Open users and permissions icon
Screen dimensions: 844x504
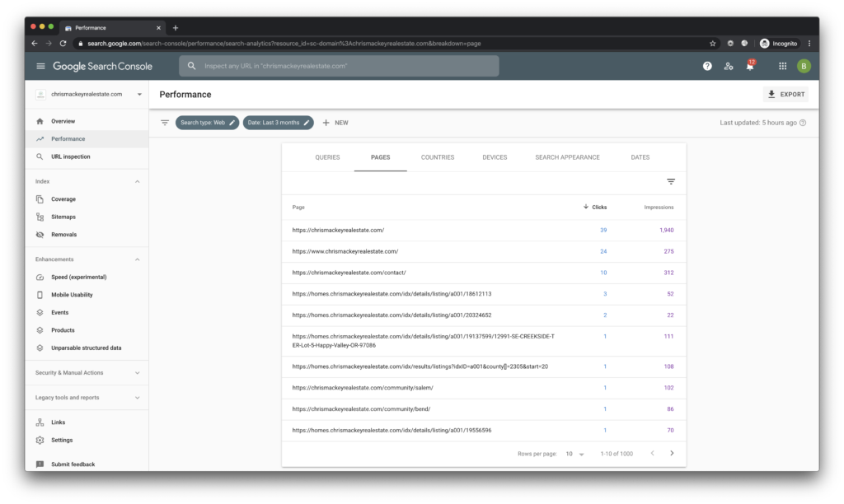click(729, 66)
